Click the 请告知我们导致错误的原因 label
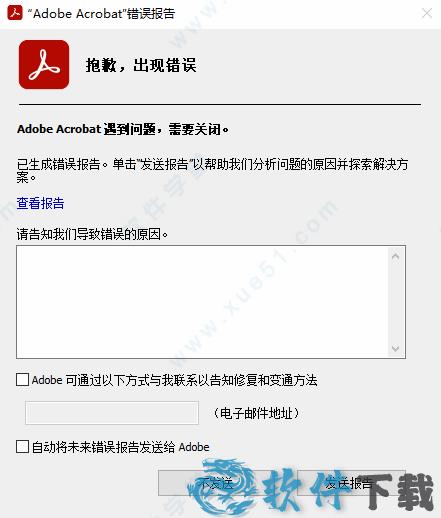Image resolution: width=441 pixels, height=518 pixels. pos(92,234)
